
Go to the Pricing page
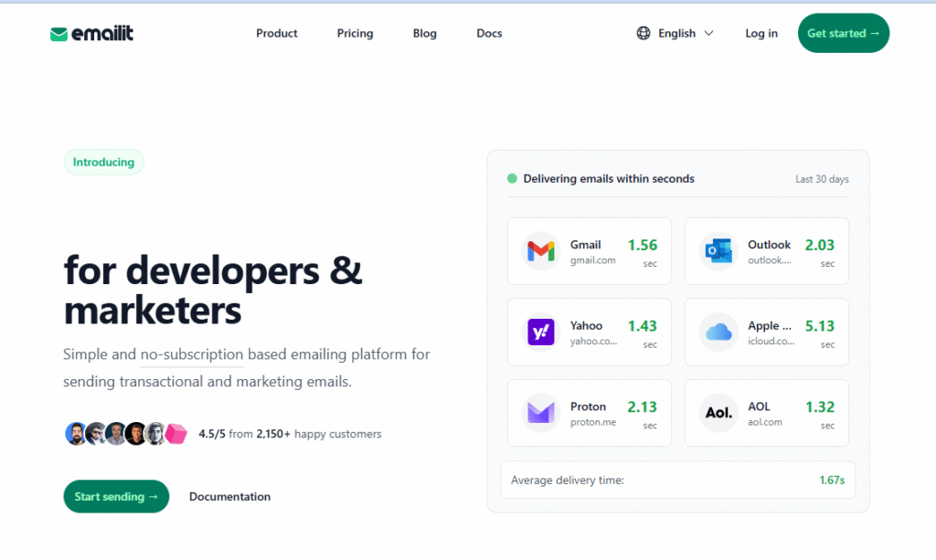pyautogui.click(x=355, y=34)
